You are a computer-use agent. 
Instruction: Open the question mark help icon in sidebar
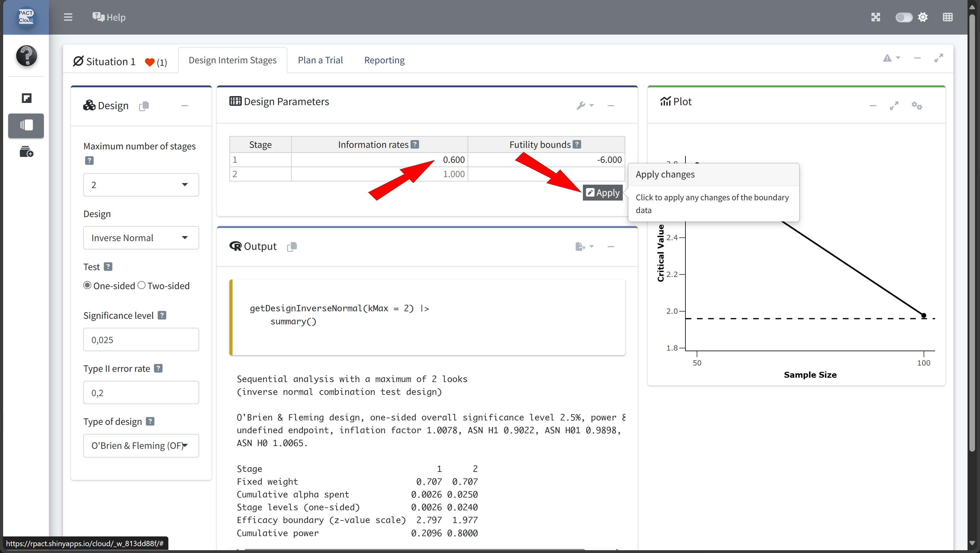point(26,56)
